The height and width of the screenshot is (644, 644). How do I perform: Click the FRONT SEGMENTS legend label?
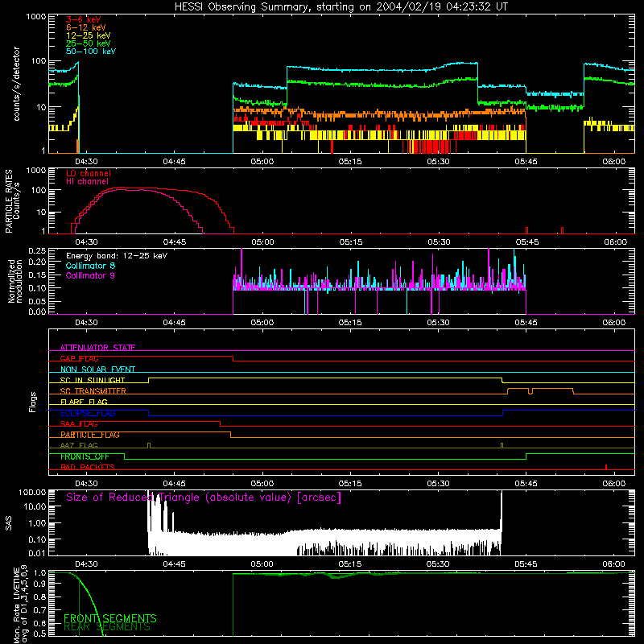coord(110,618)
